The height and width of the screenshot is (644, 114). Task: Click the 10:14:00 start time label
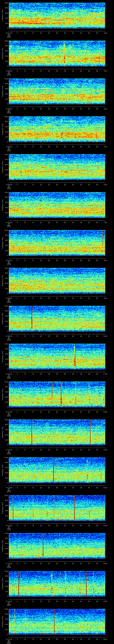coord(9,525)
